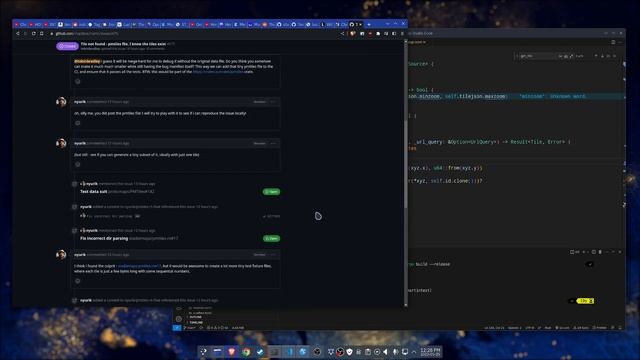Open nyurik's avatar beside the 'Oh, silly me' comment
Screen dimensions: 640x360
61,102
